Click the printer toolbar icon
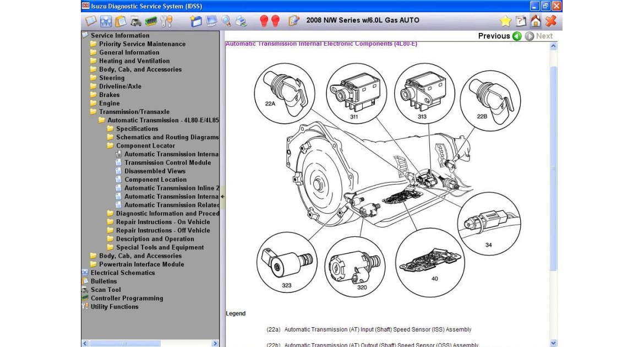 pyautogui.click(x=242, y=20)
